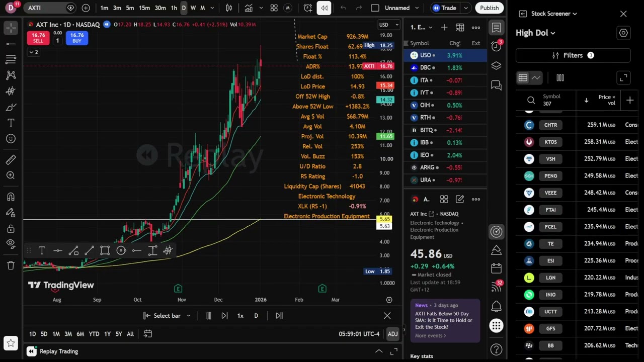This screenshot has height=362, width=644.
Task: Open the Fibonacci tools menu in left toolbar
Action: [11, 60]
